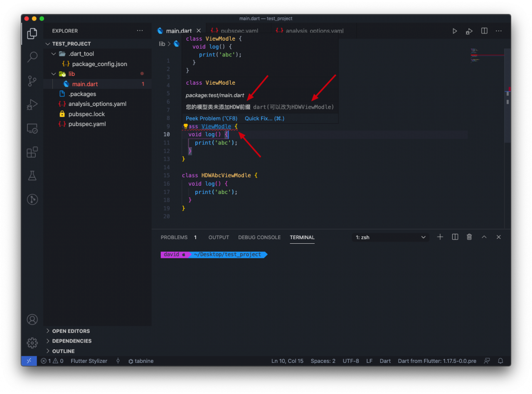This screenshot has height=394, width=532.
Task: Click Dart from Flutter SDK version
Action: click(437, 361)
